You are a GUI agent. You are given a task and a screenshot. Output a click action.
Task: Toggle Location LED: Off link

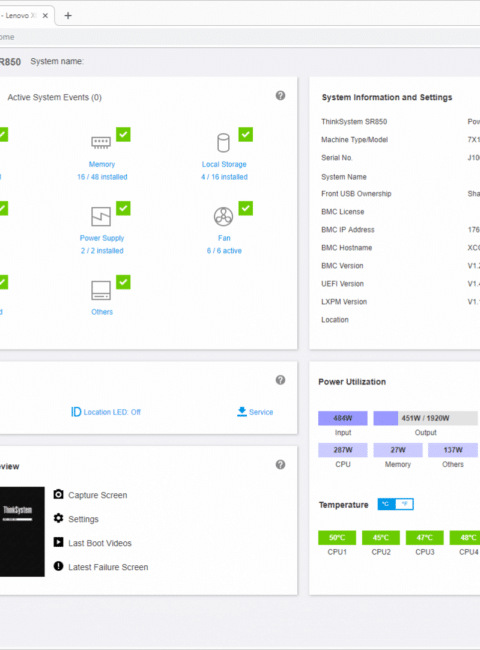(x=112, y=412)
